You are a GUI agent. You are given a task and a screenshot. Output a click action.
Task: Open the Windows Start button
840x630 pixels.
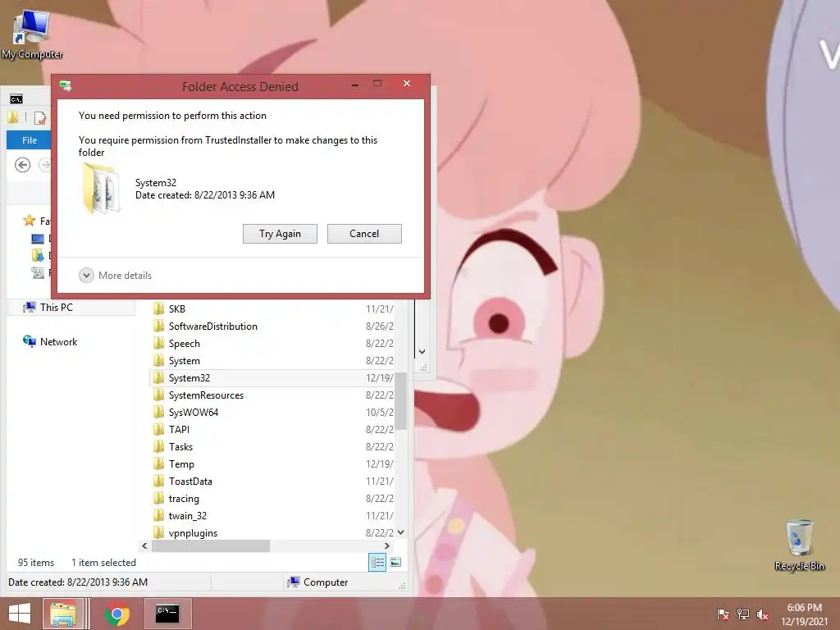(x=20, y=614)
